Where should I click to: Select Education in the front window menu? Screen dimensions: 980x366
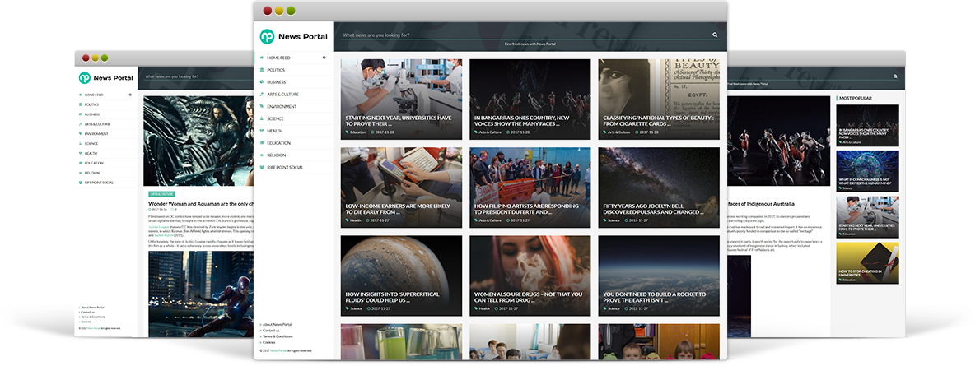click(x=293, y=143)
